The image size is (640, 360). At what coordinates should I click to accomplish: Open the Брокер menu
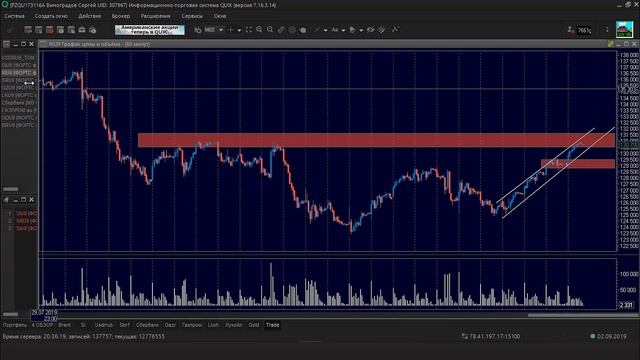click(x=121, y=16)
